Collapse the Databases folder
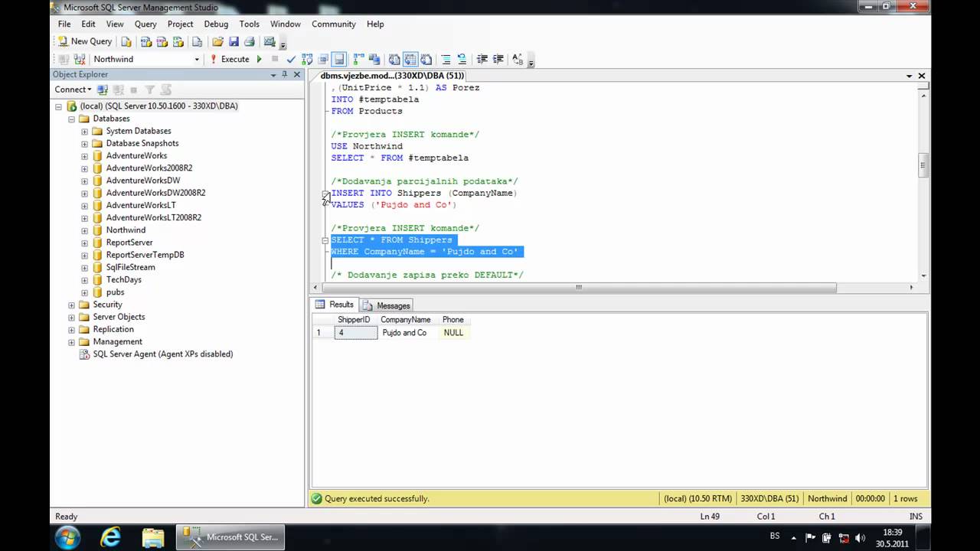This screenshot has width=980, height=551. (x=71, y=119)
